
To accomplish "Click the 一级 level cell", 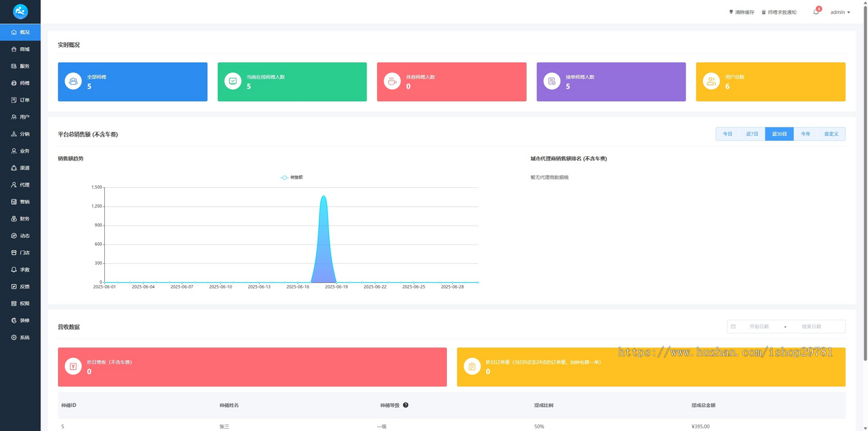I will (382, 427).
